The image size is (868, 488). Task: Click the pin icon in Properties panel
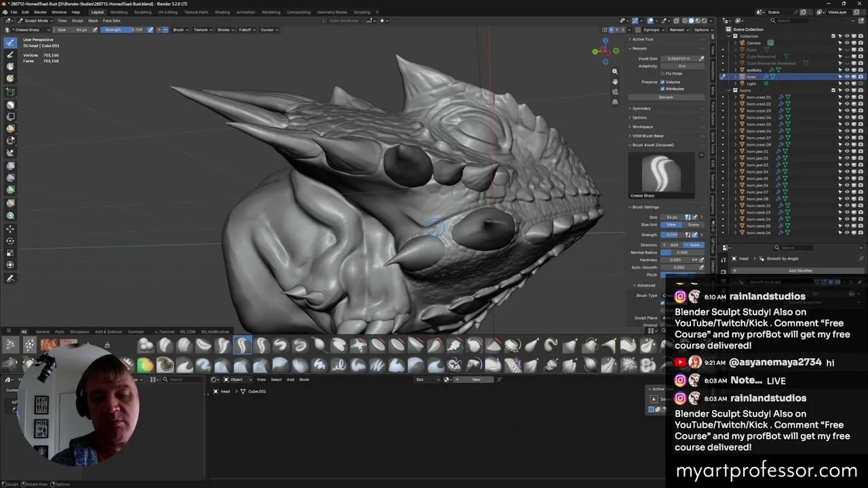863,258
